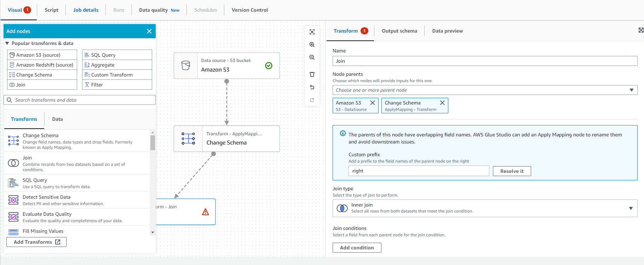644x265 pixels.
Task: Click Filter funnel icon in popular grid
Action: click(x=87, y=85)
